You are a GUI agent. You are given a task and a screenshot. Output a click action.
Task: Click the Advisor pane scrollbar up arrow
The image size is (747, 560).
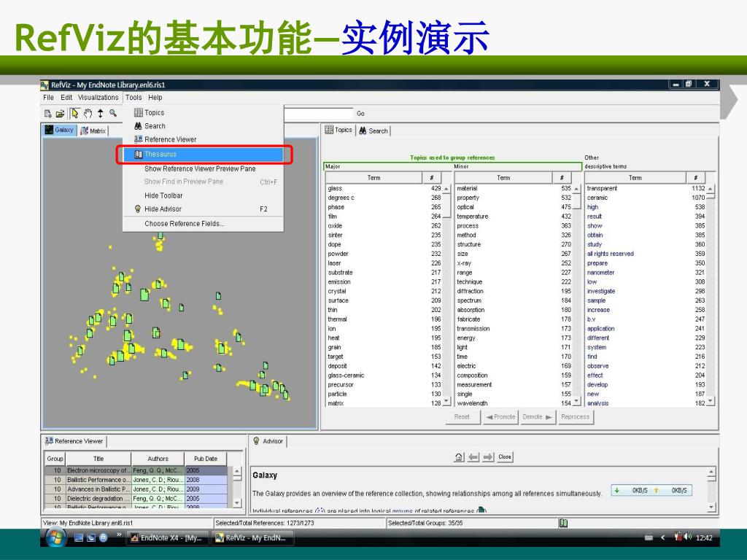tap(711, 472)
